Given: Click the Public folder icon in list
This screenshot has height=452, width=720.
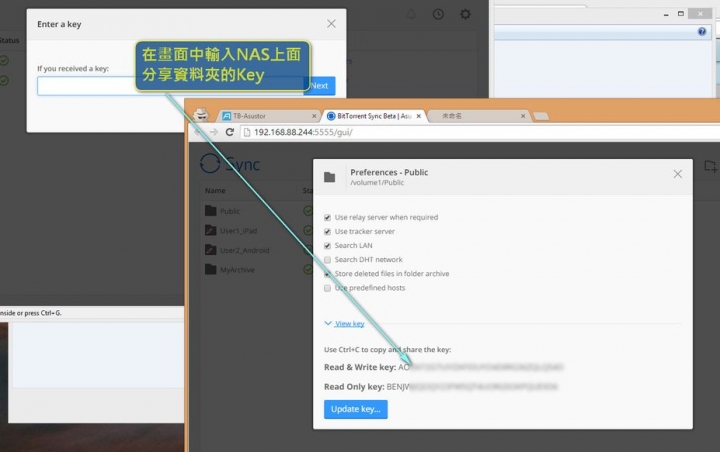Looking at the screenshot, I should pyautogui.click(x=211, y=211).
